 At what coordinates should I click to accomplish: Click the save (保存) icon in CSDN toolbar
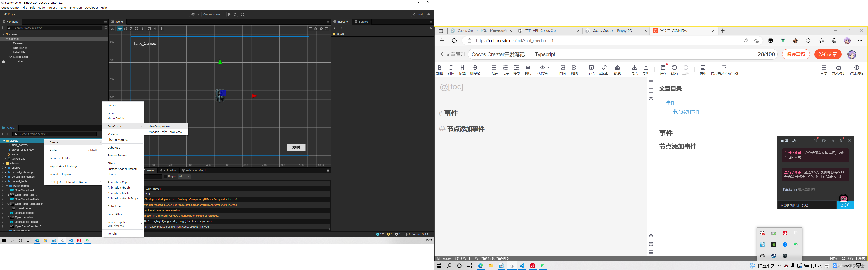tap(663, 70)
